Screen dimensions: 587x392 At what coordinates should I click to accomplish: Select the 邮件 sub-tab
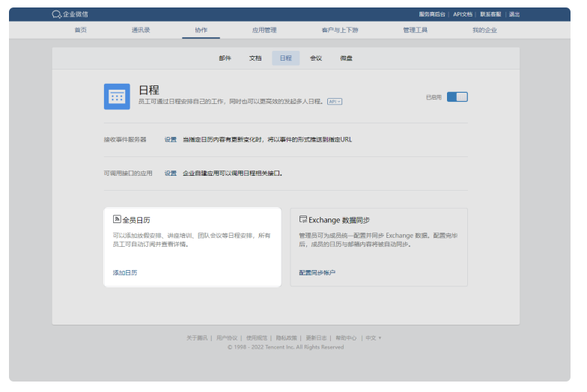point(225,58)
